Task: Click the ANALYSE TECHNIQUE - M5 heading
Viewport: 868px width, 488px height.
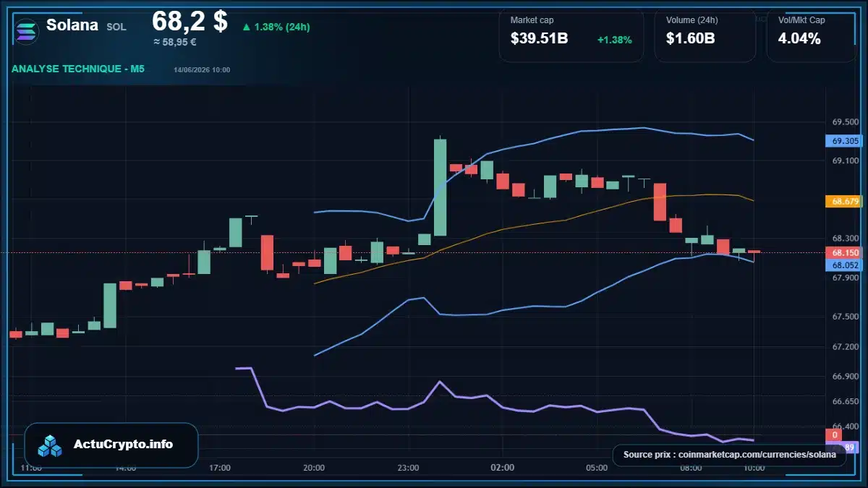Action: (78, 69)
